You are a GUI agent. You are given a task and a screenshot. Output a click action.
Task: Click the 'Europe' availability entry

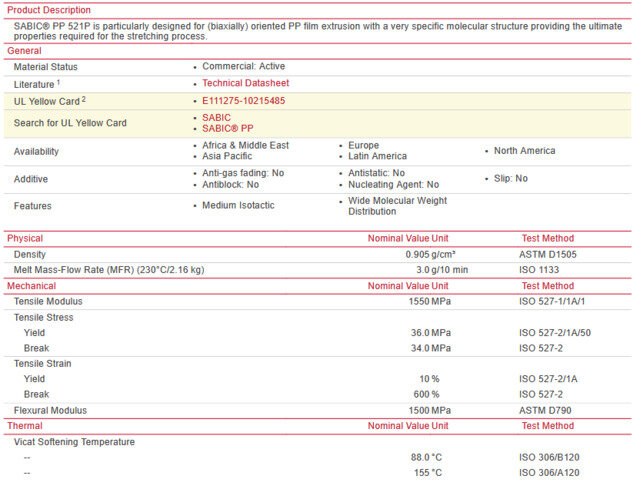363,145
